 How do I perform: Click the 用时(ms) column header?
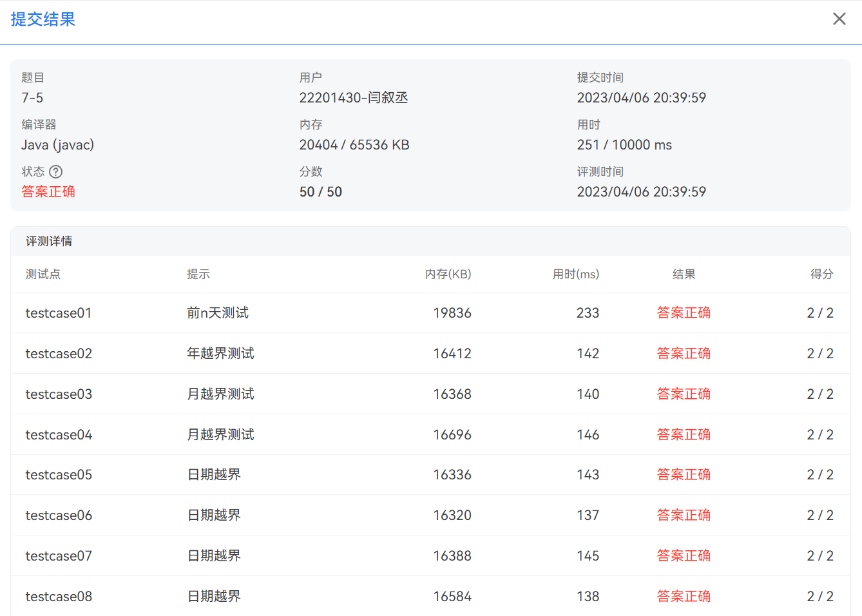tap(575, 274)
